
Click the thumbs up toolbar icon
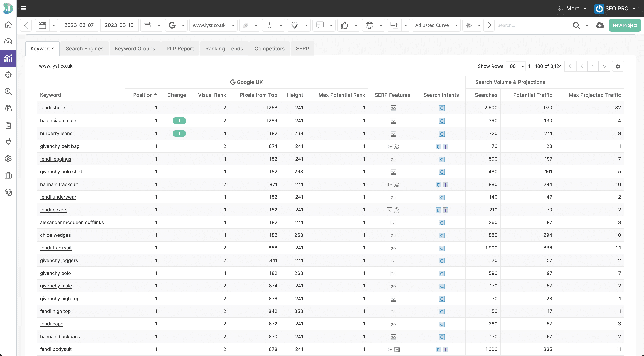[344, 25]
